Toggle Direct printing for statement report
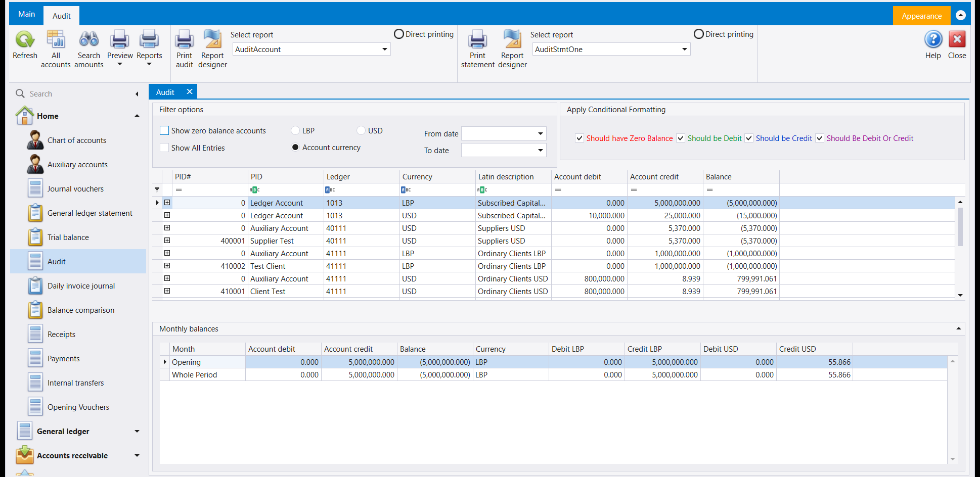Viewport: 980px width, 477px height. click(699, 34)
